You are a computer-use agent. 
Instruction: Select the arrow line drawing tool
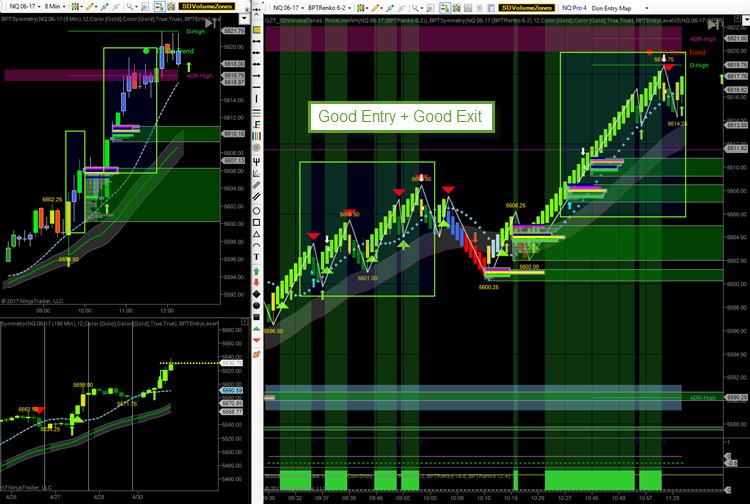click(x=256, y=76)
